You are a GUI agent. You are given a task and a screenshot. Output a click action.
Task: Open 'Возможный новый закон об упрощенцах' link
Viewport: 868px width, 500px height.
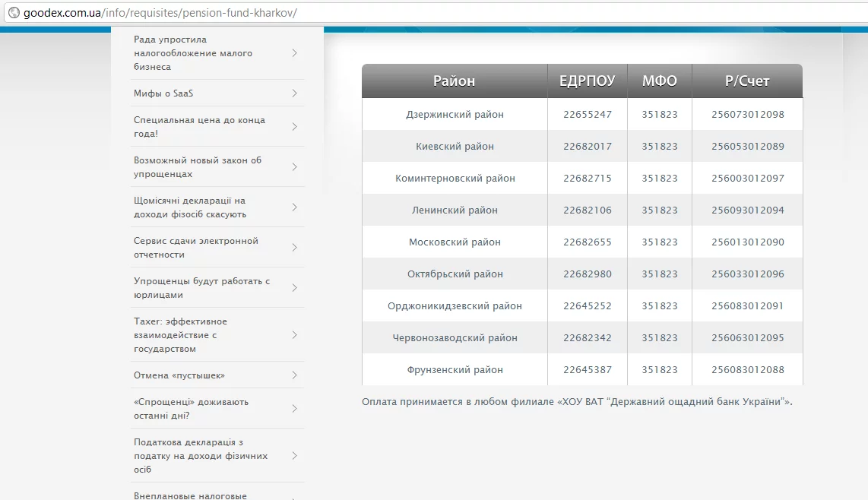pyautogui.click(x=198, y=166)
